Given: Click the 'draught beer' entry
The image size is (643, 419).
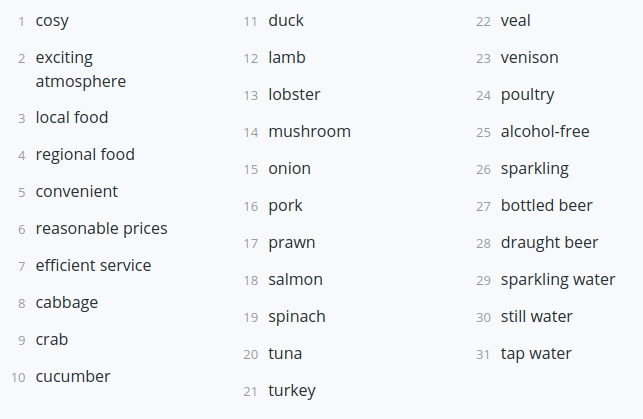Looking at the screenshot, I should (x=549, y=243).
